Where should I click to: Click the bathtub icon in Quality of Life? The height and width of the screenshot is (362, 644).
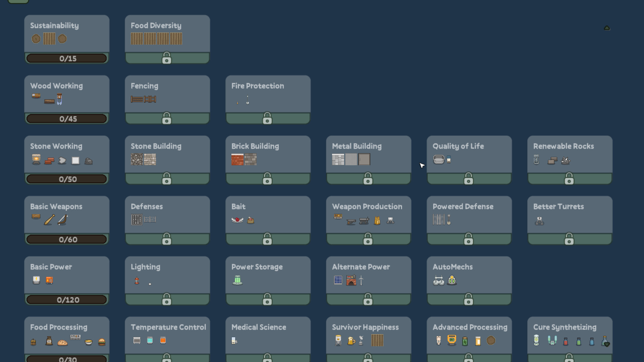439,159
